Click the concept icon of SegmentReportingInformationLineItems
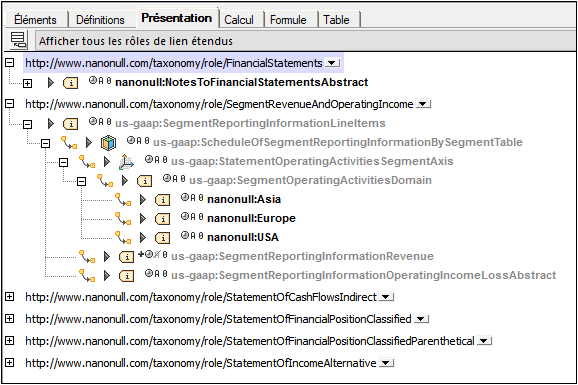Viewport: 578px width, 385px height. click(x=70, y=124)
